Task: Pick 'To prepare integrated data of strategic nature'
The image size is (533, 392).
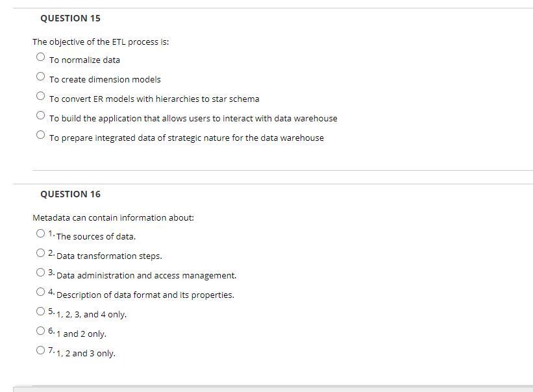Action: [x=40, y=134]
